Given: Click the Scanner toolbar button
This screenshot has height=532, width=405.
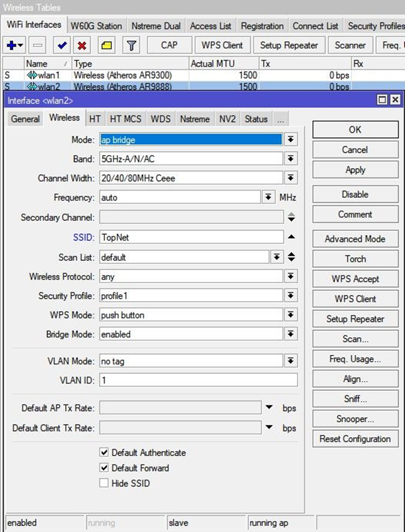Looking at the screenshot, I should [350, 45].
